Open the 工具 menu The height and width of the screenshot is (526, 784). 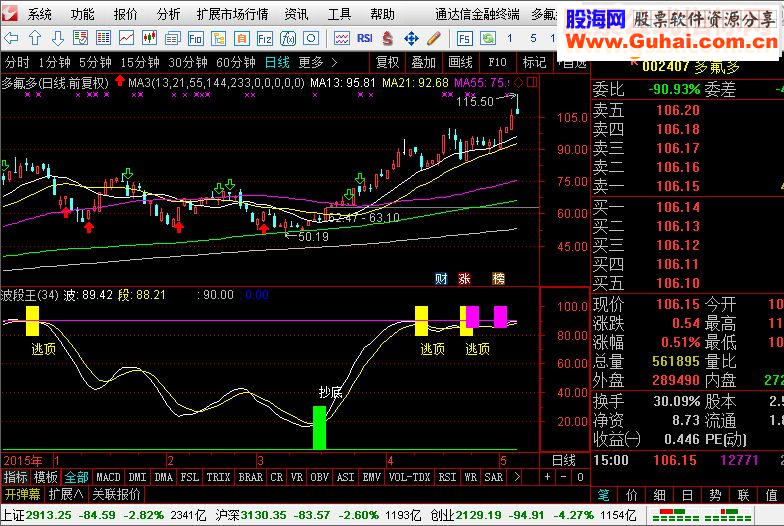click(x=340, y=14)
